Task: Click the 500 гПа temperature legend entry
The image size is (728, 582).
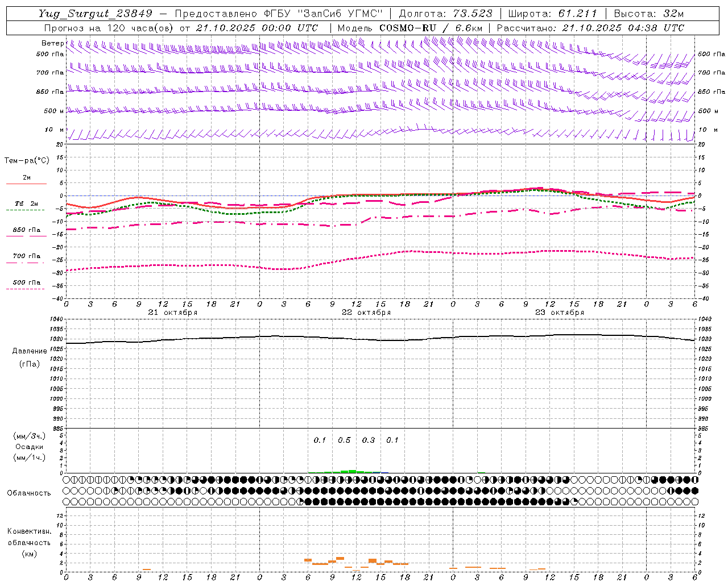Action: 27,282
